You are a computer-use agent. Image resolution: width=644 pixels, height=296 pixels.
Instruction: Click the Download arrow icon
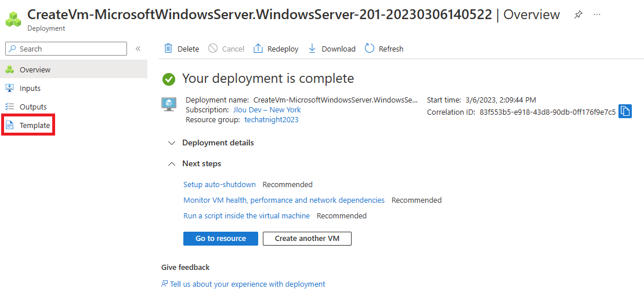point(312,49)
